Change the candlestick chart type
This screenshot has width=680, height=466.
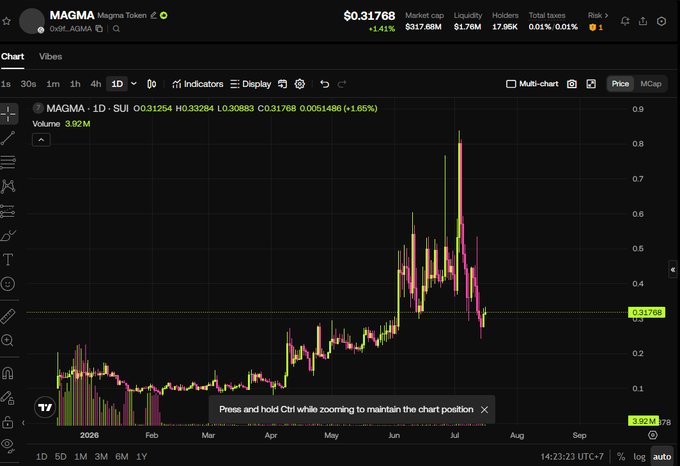pos(151,84)
